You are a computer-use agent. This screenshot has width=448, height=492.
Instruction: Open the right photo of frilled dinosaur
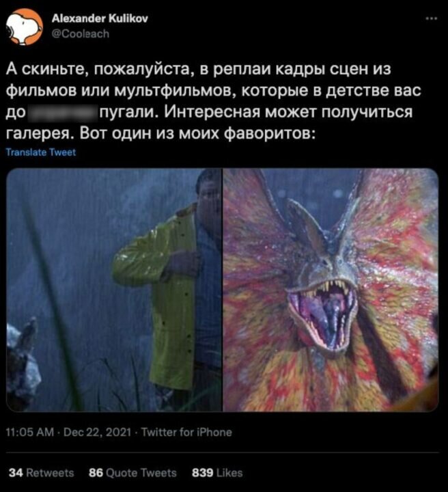[331, 290]
